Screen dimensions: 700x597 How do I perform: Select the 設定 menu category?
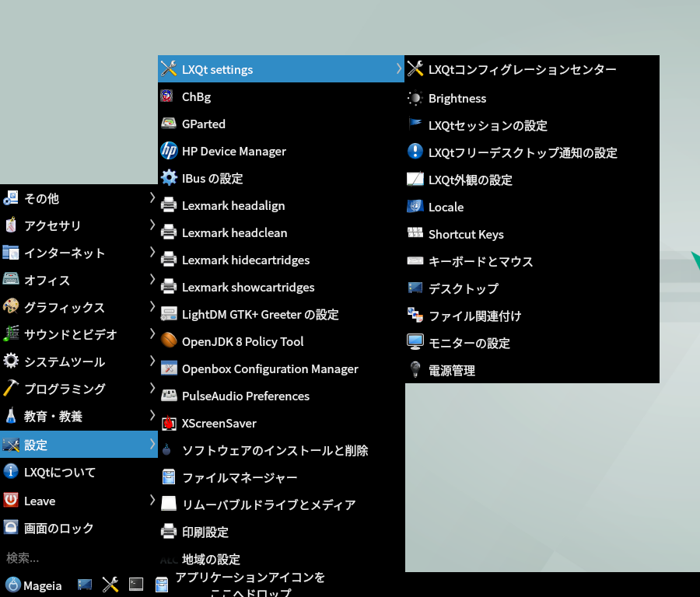[x=79, y=444]
